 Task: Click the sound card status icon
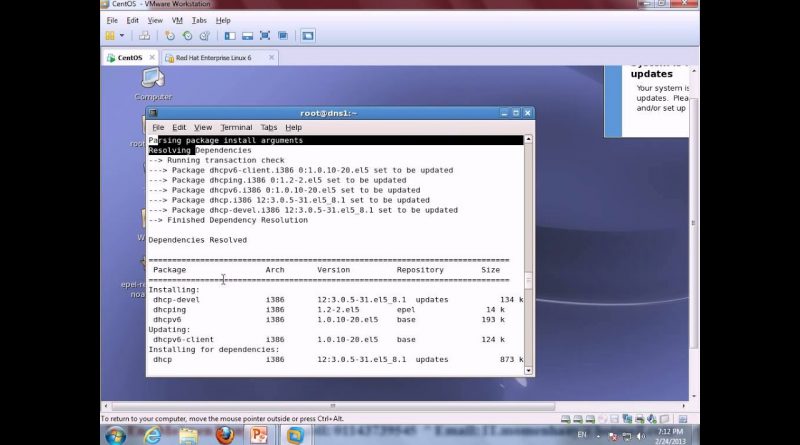652,419
